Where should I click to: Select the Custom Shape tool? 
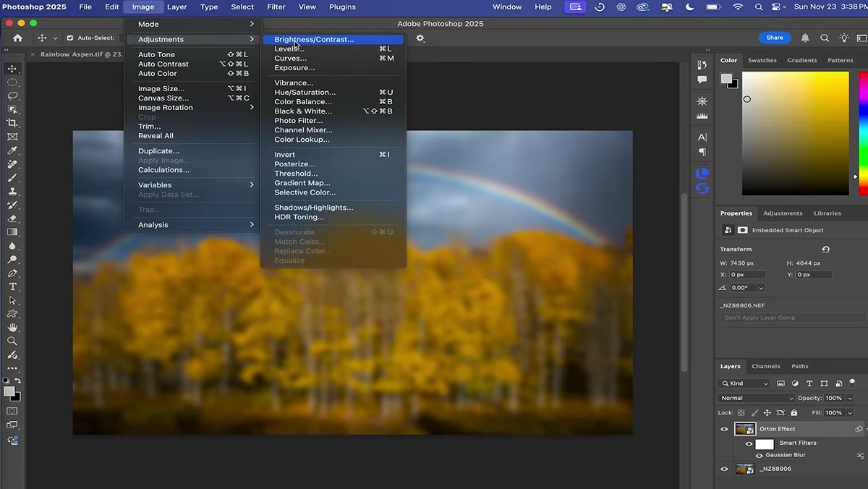[12, 314]
